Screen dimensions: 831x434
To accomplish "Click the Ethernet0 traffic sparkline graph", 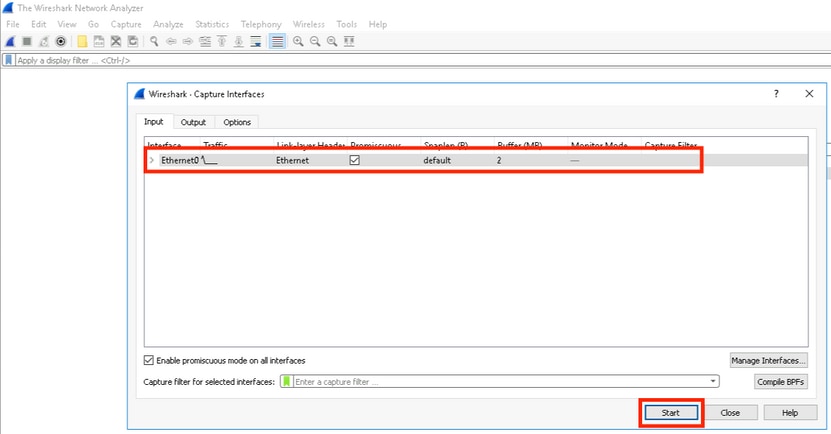I will (x=210, y=160).
